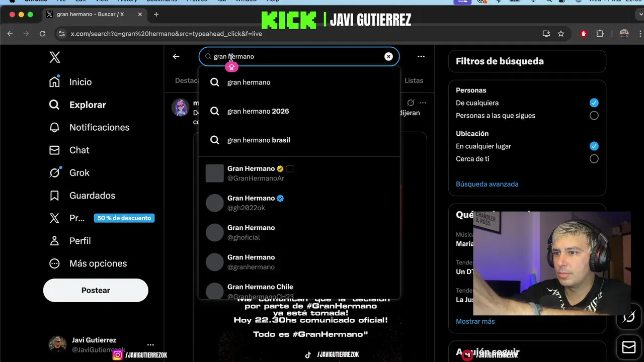Click the Guardados bookmark icon
The height and width of the screenshot is (362, 644).
(54, 195)
